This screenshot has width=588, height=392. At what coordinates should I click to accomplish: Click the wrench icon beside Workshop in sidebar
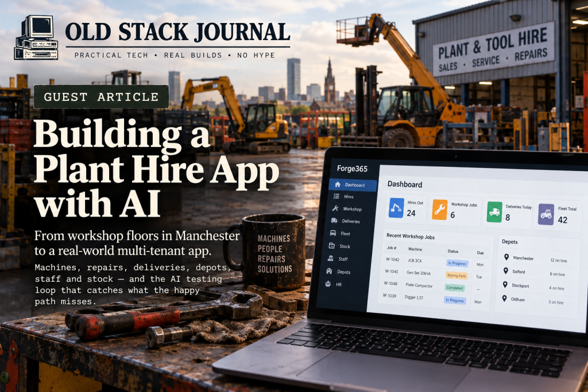click(x=335, y=208)
